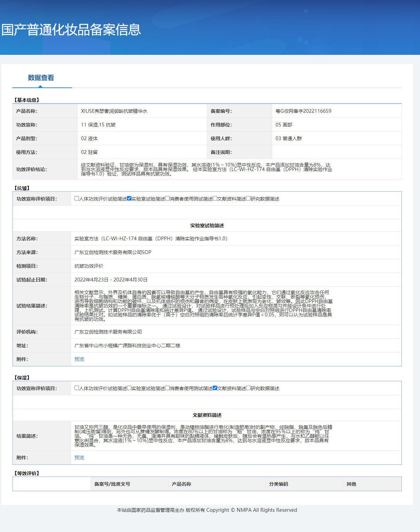Switch to the 数据查看 tab

coord(41,78)
